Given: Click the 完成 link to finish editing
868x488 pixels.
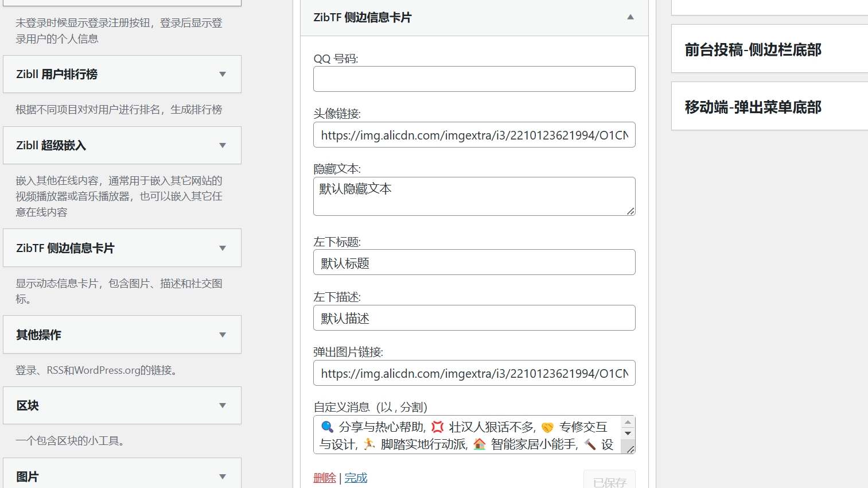Looking at the screenshot, I should click(x=356, y=477).
